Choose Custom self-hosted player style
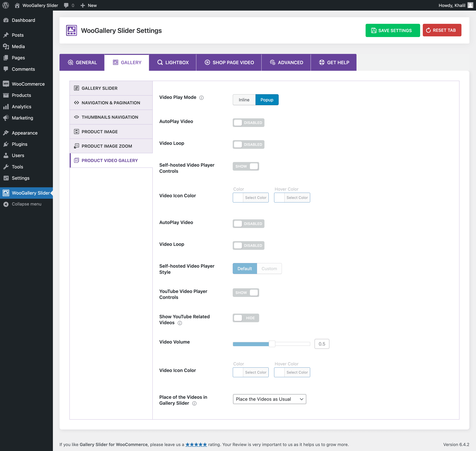Image resolution: width=476 pixels, height=451 pixels. [x=269, y=268]
